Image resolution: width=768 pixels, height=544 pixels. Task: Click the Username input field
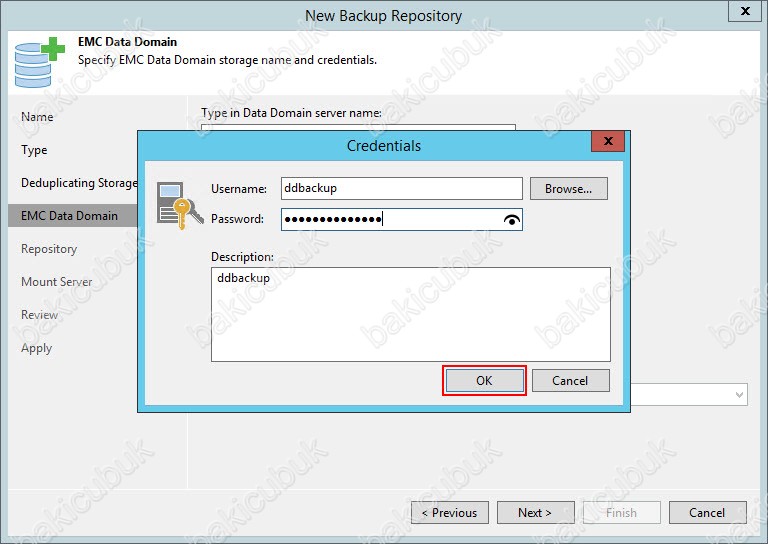point(401,188)
